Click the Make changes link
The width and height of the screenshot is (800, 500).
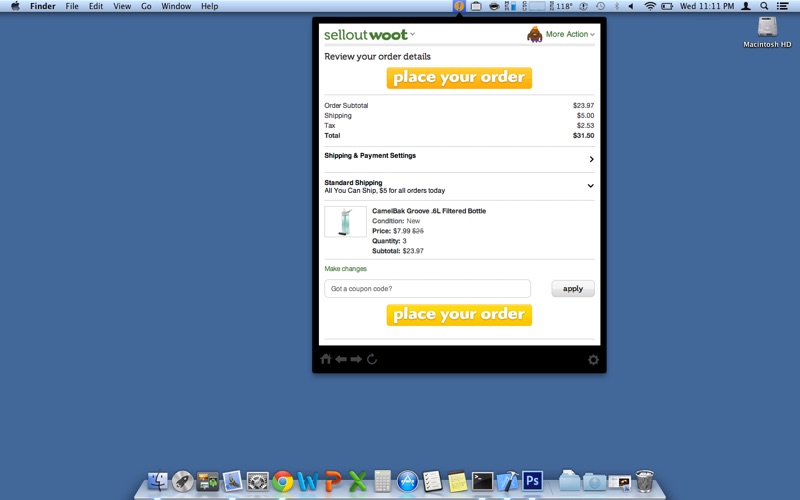345,269
